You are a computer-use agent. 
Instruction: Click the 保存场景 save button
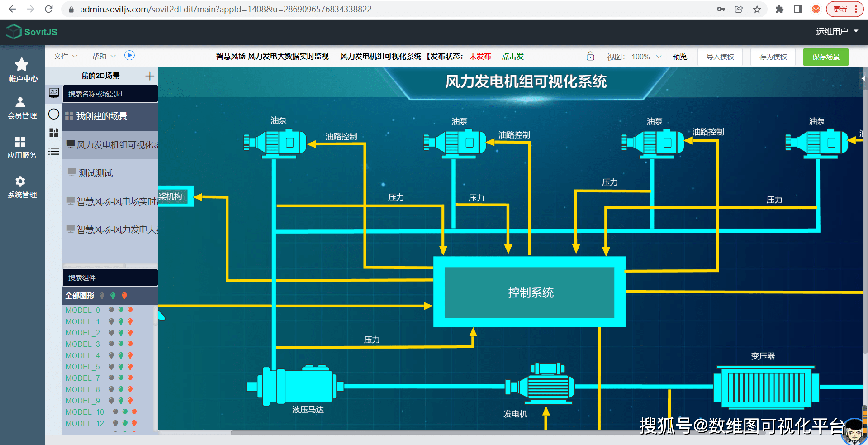pos(825,57)
